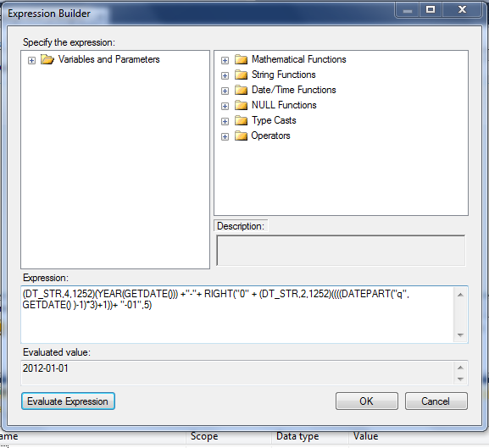This screenshot has width=489, height=448.
Task: Select the String Functions label
Action: pos(283,75)
